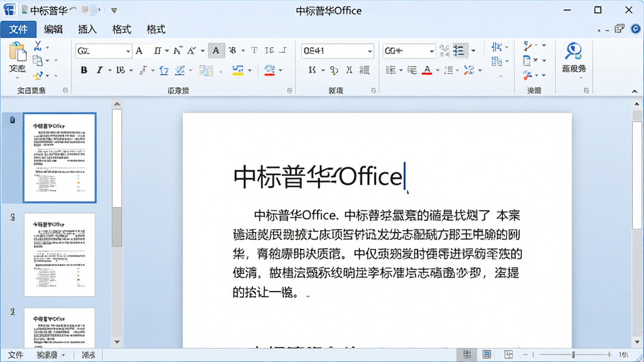
Task: Select page 1 thumbnail in navigation pane
Action: tap(60, 158)
